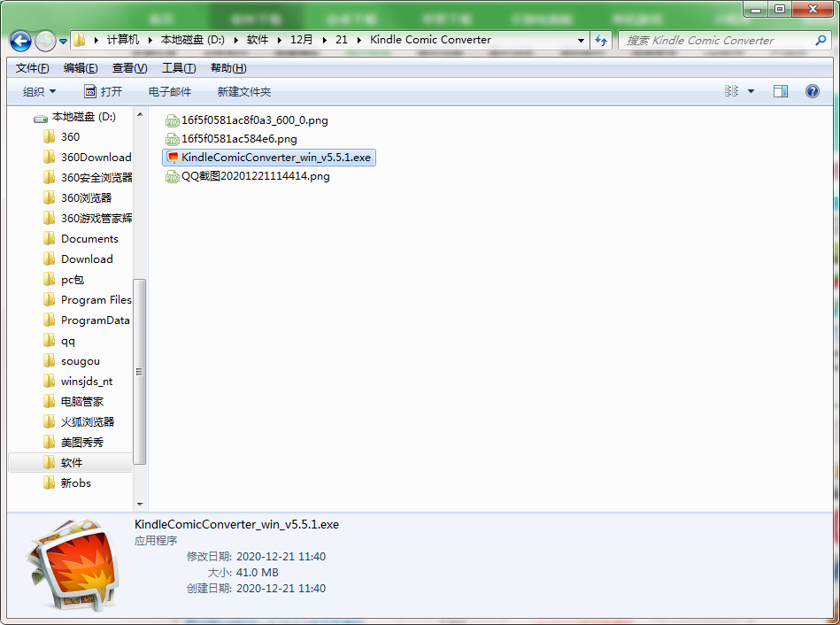Click the folder icon beside Documents

click(x=49, y=238)
